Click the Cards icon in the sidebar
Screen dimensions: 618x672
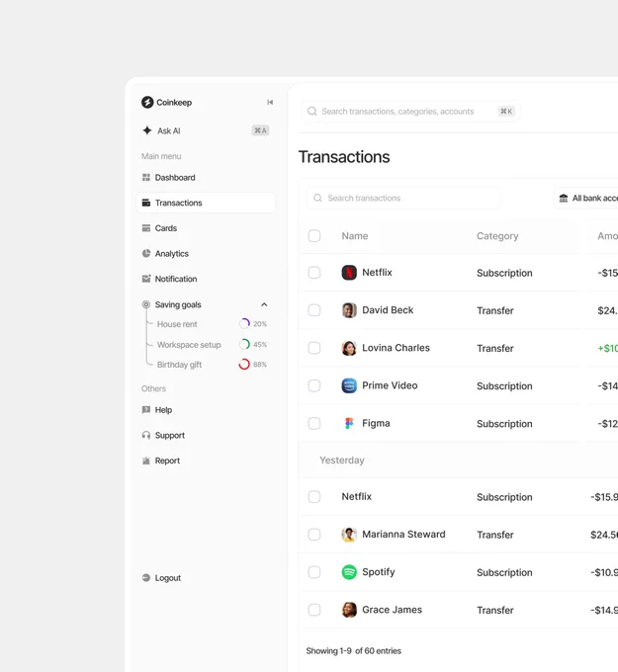(x=146, y=228)
